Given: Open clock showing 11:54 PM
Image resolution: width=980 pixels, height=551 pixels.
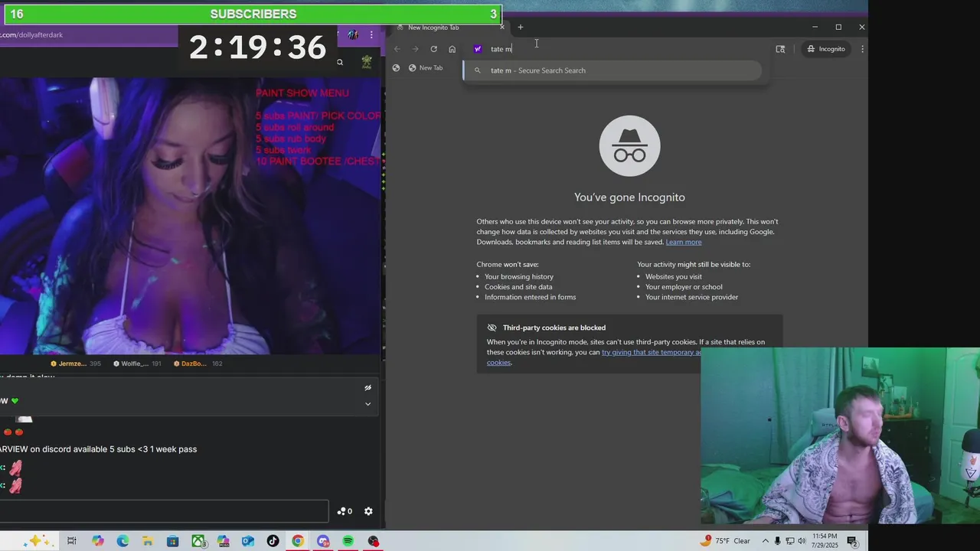Looking at the screenshot, I should (x=825, y=541).
